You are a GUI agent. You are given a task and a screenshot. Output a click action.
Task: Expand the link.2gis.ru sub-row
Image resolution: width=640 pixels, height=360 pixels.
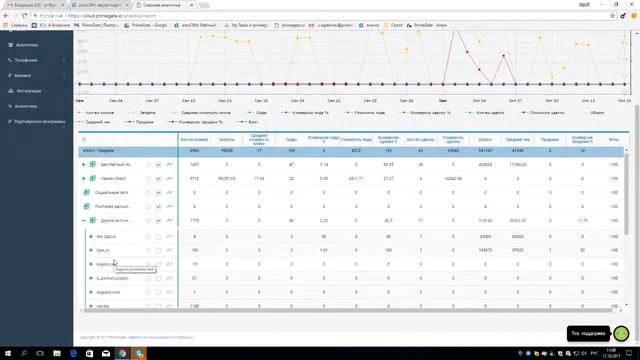click(x=91, y=236)
